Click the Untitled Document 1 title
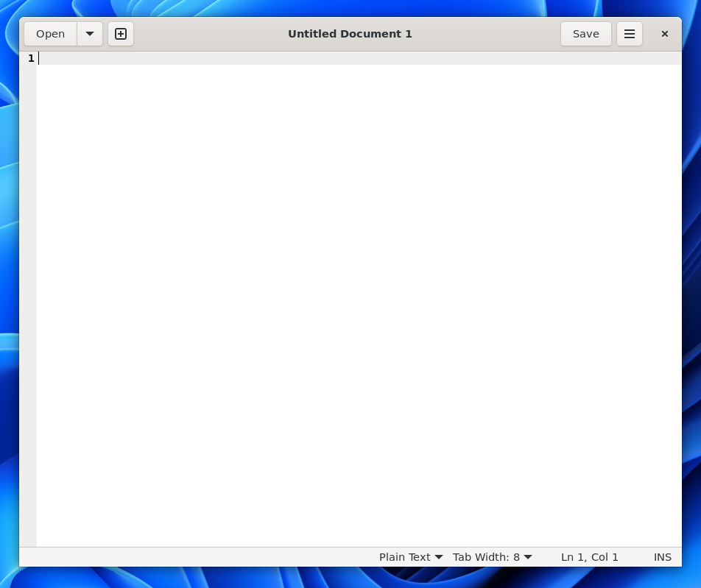Image resolution: width=701 pixels, height=588 pixels. click(350, 34)
